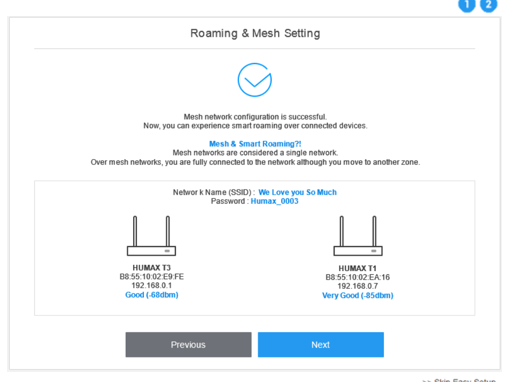This screenshot has height=382, width=507.
Task: Click the password Humax_0003 text
Action: pos(274,201)
